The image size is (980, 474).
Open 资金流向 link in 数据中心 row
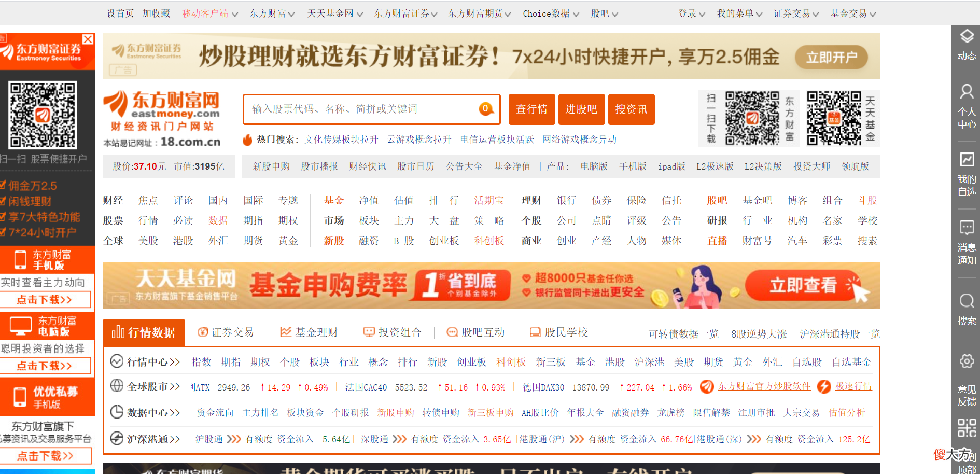pyautogui.click(x=215, y=413)
